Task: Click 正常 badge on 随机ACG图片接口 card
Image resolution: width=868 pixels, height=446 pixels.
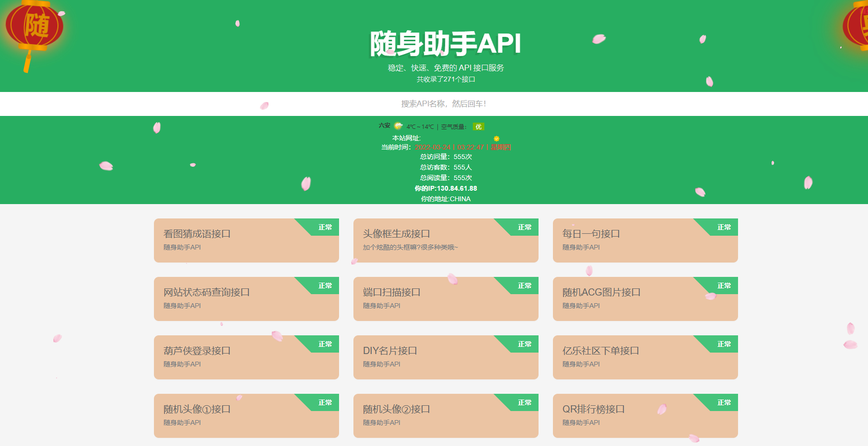Action: click(x=724, y=286)
